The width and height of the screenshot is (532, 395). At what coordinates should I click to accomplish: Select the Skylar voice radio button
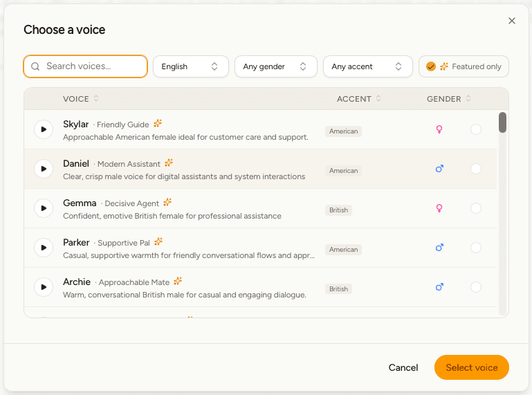click(x=476, y=129)
